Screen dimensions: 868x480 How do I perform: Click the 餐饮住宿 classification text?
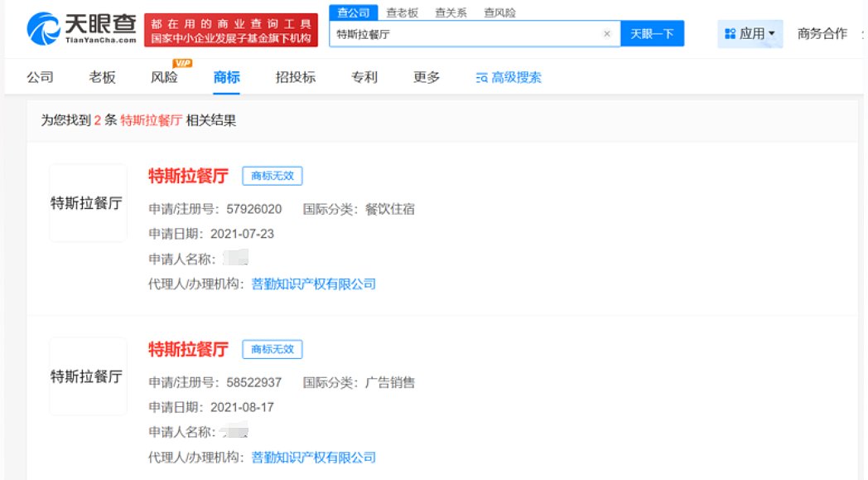(390, 209)
